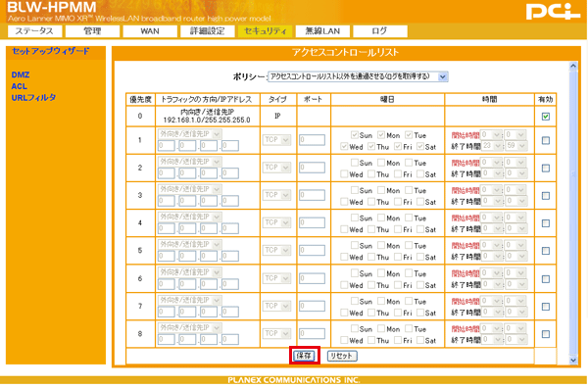Click the port field in row 3
The width and height of the screenshot is (588, 388).
pos(312,195)
